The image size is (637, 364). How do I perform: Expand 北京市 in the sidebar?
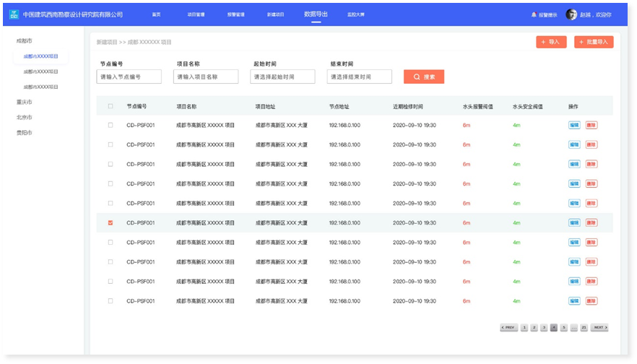click(x=25, y=117)
